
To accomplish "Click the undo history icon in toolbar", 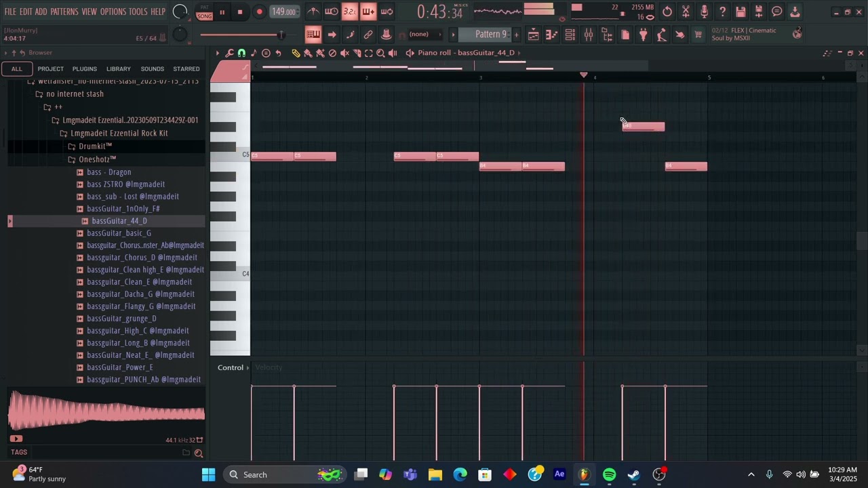I will click(x=667, y=12).
